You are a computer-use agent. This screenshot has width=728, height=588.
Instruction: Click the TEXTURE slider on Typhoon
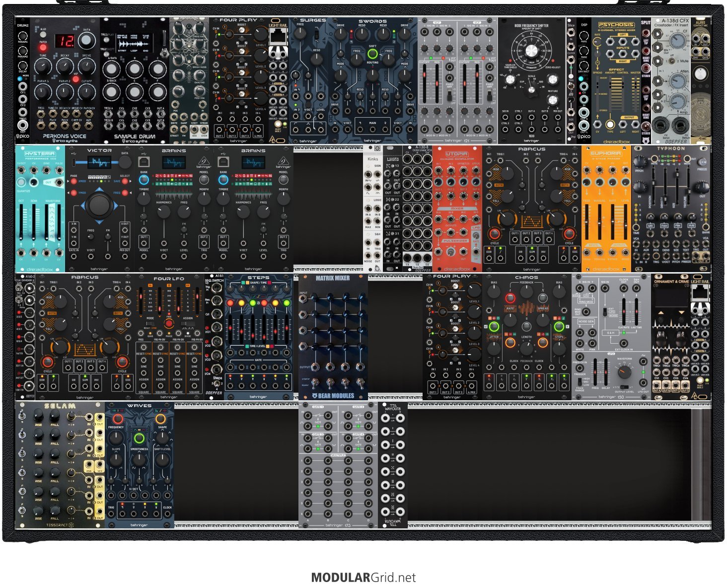click(688, 186)
